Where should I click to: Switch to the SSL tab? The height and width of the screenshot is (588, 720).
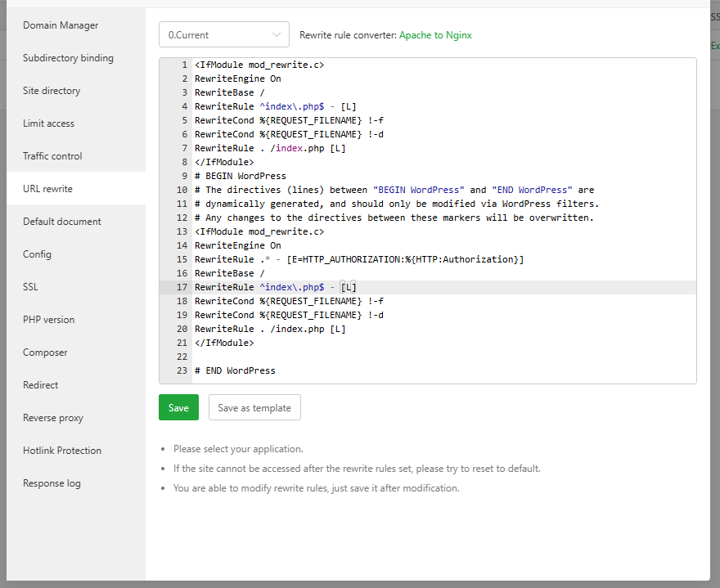point(30,287)
